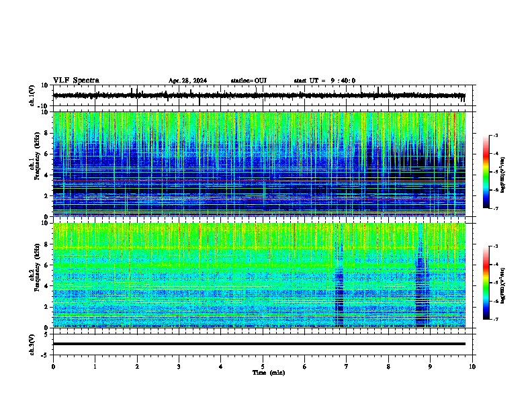This screenshot has width=532, height=411.
Task: Click the "-7" label below ch.2 color bar
Action: pyautogui.click(x=495, y=319)
